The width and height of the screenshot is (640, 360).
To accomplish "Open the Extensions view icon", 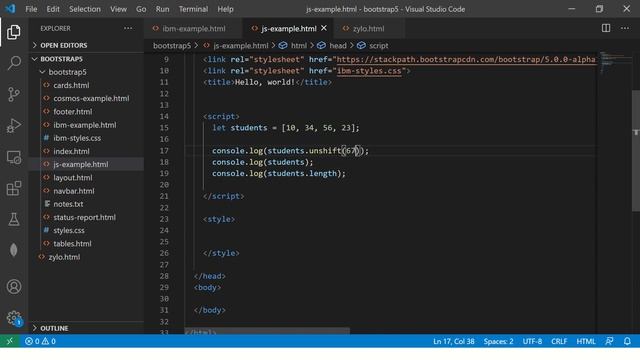I will pyautogui.click(x=14, y=188).
